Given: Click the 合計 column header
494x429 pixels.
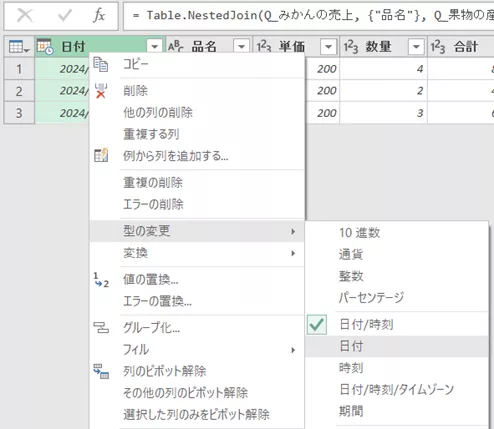Looking at the screenshot, I should click(x=461, y=47).
